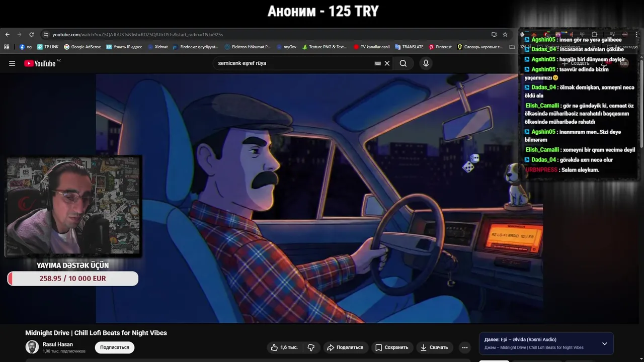Click the browser forward arrow
644x362 pixels.
pyautogui.click(x=19, y=35)
